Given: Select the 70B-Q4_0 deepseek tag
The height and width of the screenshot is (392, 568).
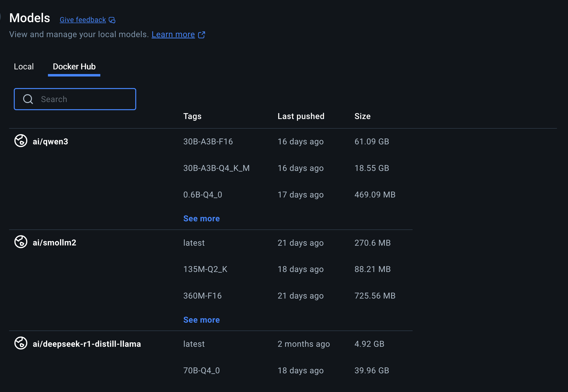Looking at the screenshot, I should click(x=201, y=371).
